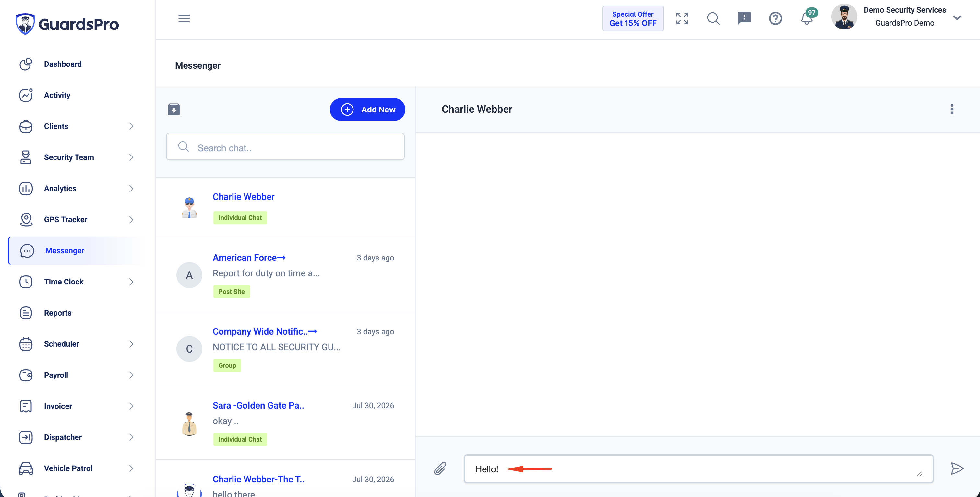This screenshot has width=980, height=497.
Task: Open the Sara -Golden Gate Pa.. chat
Action: tap(285, 423)
